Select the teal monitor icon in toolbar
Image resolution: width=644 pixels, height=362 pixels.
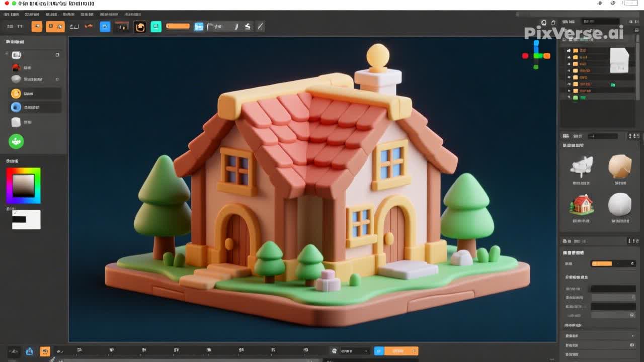(x=156, y=27)
